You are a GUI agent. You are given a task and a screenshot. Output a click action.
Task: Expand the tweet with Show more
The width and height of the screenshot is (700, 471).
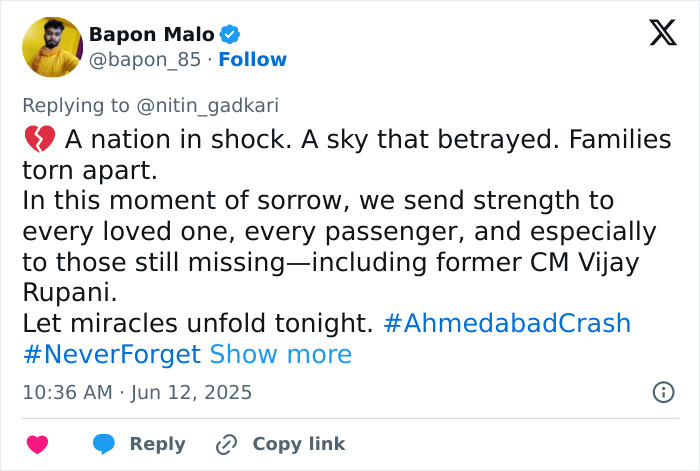point(280,354)
